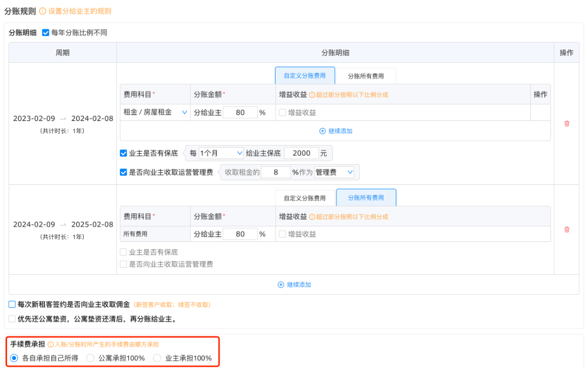Click the info icon beside 设置分给业主的规则
Screen dimensions: 588x369
pos(43,11)
